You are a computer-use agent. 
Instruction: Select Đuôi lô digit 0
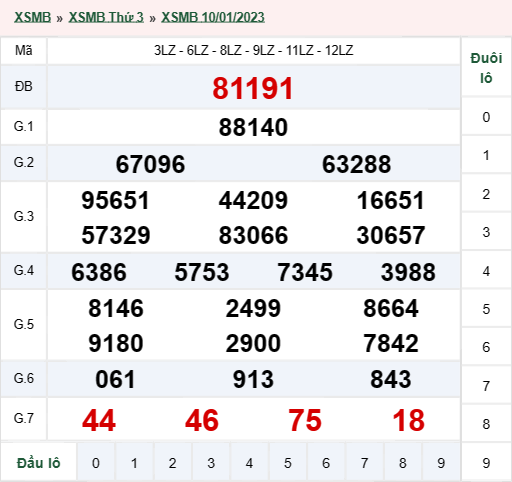[486, 117]
